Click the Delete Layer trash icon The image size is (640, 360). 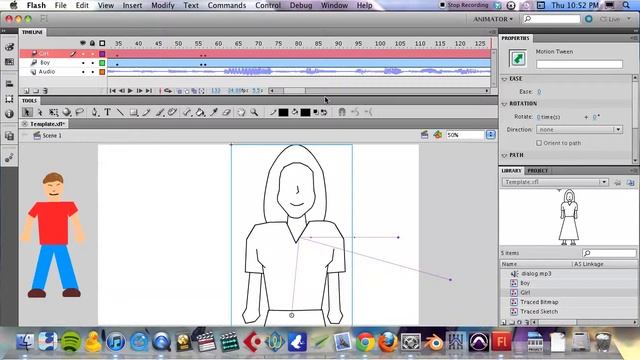click(x=45, y=91)
